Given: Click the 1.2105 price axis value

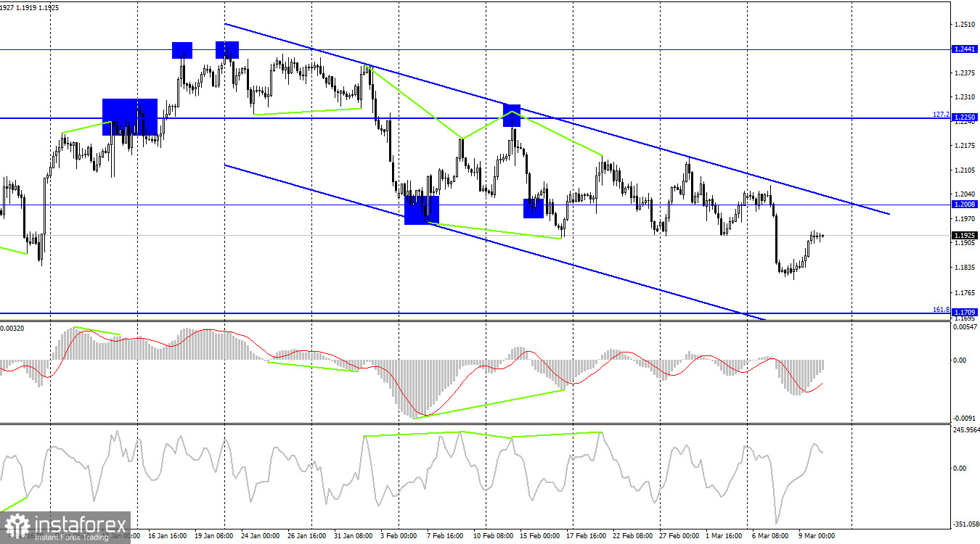Looking at the screenshot, I should 964,170.
